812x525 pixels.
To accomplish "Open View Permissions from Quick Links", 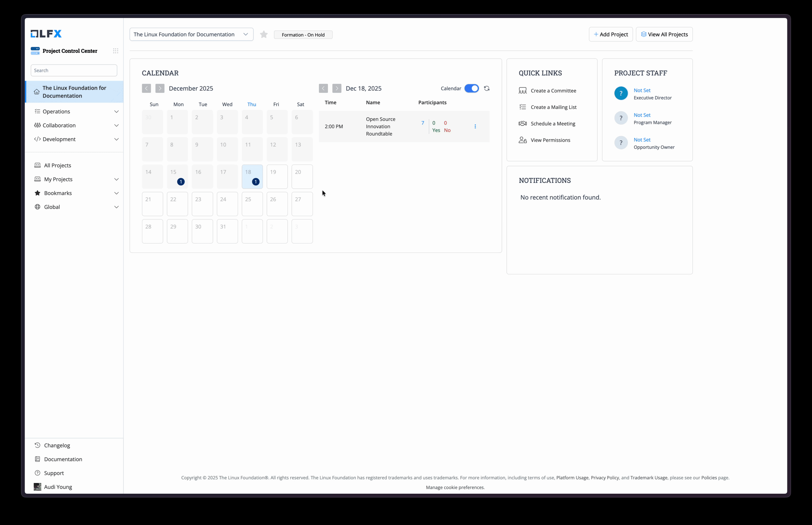I will click(x=550, y=140).
